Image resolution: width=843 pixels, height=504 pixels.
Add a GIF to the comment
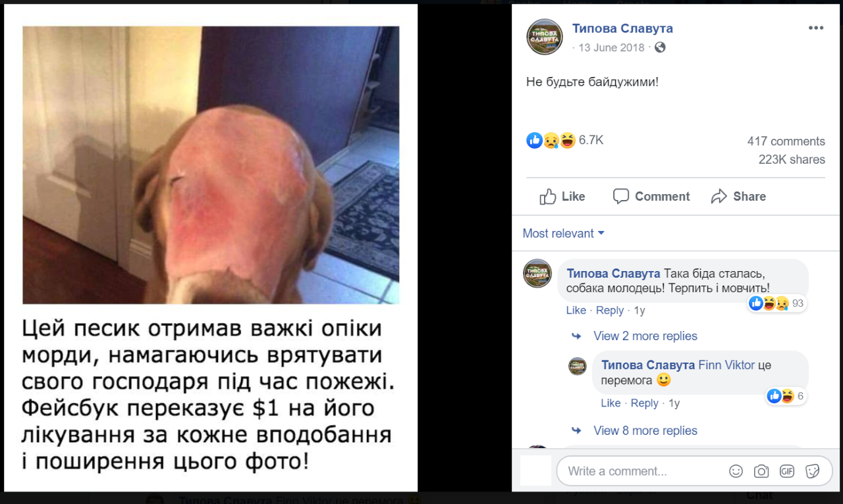coord(787,471)
